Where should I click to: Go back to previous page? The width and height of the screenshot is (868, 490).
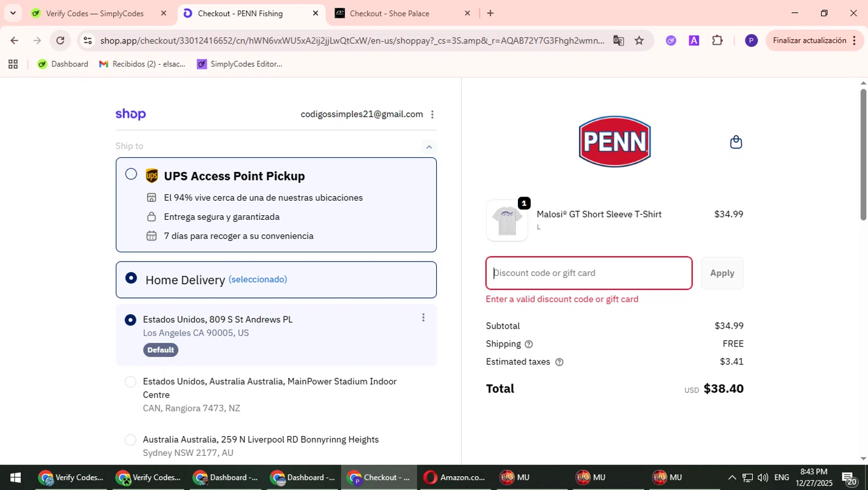click(14, 40)
